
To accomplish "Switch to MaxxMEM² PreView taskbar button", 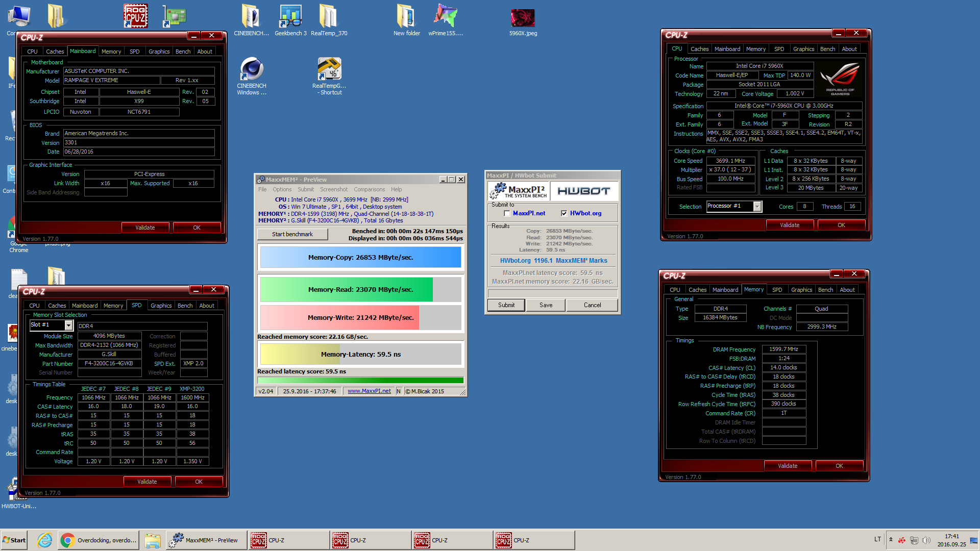I will pos(206,540).
